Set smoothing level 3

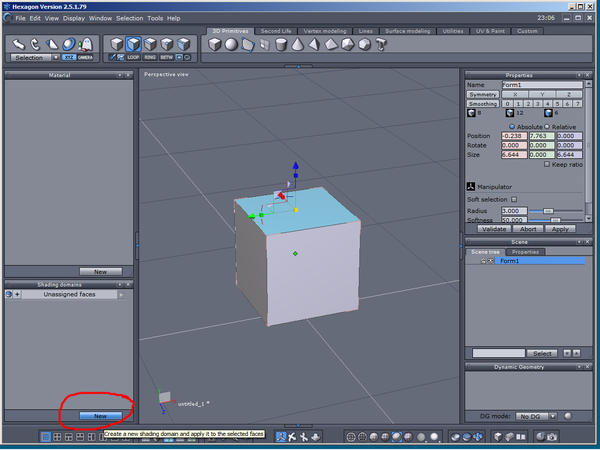point(538,104)
